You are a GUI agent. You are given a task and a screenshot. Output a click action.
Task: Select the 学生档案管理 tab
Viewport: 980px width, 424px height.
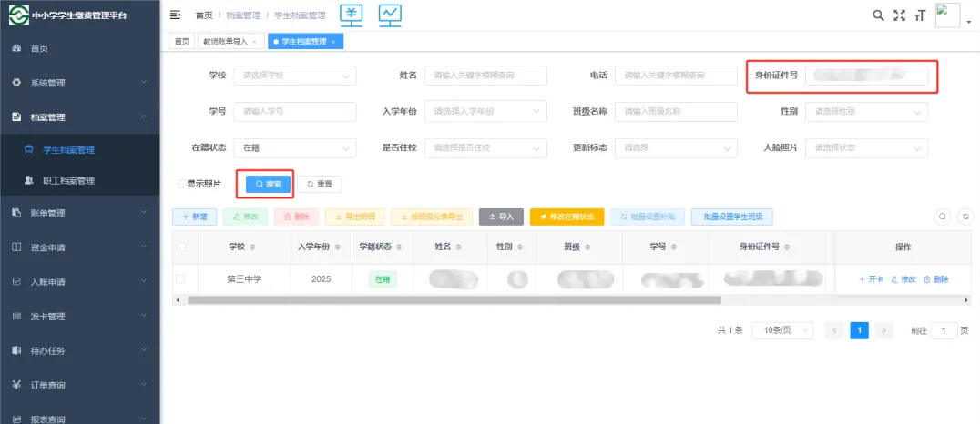[x=306, y=41]
